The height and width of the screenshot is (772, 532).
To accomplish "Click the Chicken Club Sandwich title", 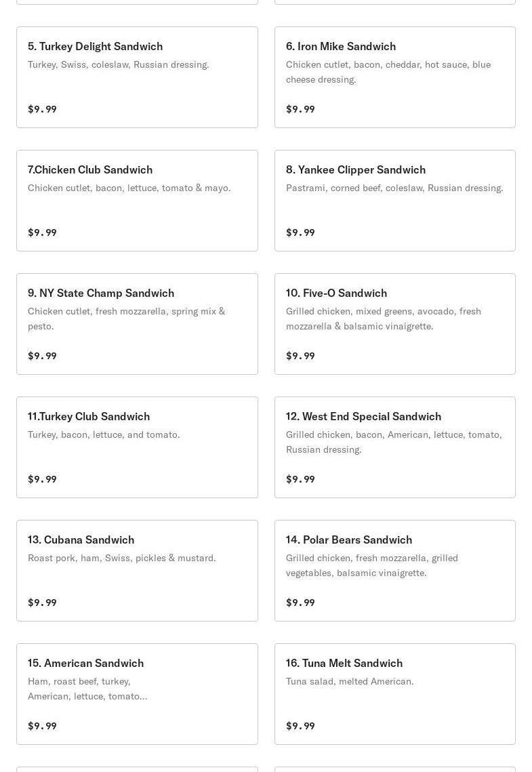I will (x=90, y=169).
